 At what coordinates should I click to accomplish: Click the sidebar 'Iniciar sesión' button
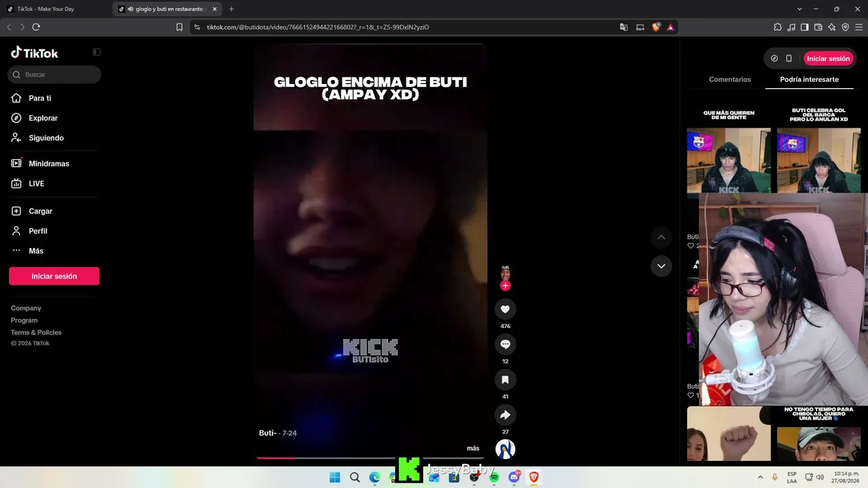coord(54,276)
